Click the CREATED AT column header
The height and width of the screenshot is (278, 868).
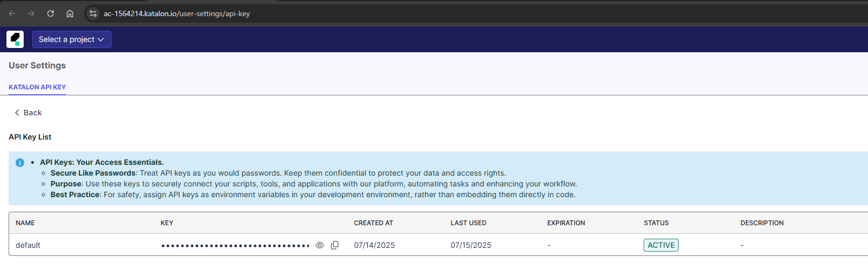pyautogui.click(x=373, y=223)
